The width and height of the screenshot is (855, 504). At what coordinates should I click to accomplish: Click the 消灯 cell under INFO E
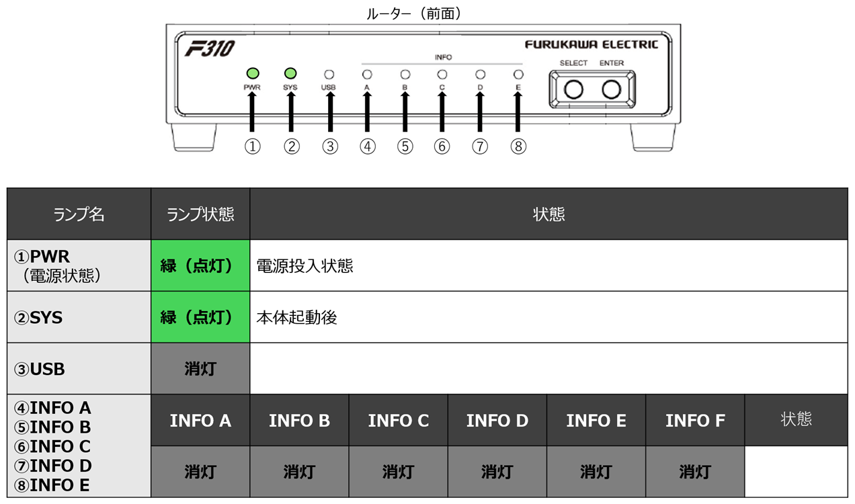pos(596,472)
